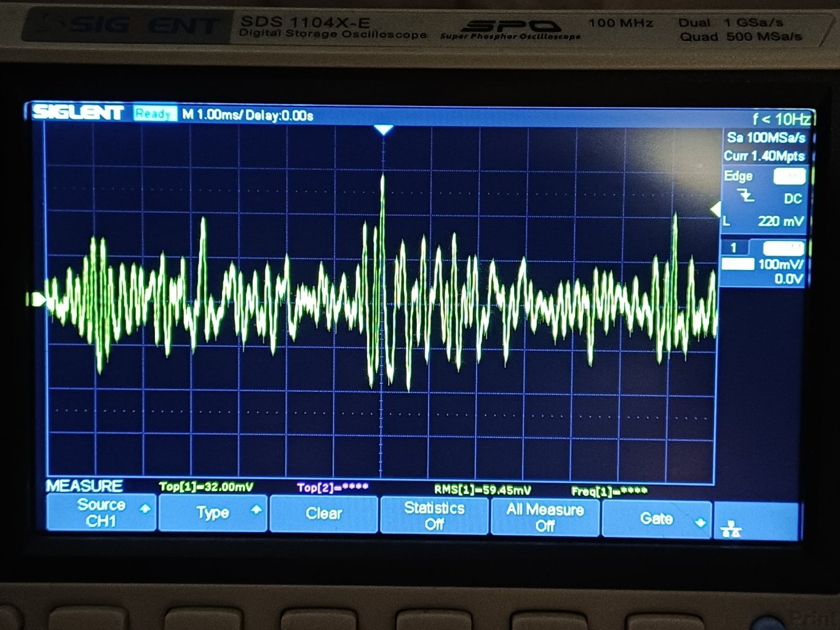Click the network connection status icon
The image size is (840, 630).
coord(731,528)
